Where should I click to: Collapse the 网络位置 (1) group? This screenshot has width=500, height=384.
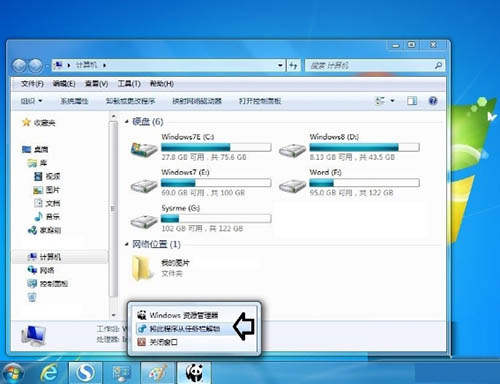(127, 244)
